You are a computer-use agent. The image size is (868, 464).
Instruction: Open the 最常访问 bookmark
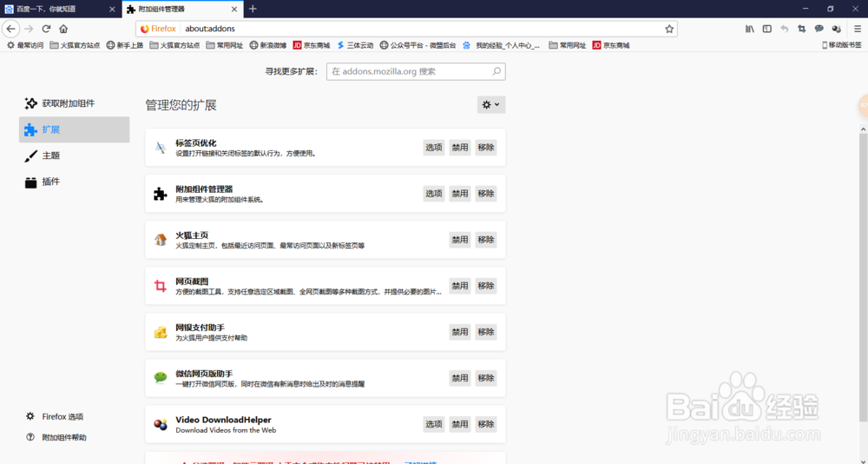pyautogui.click(x=25, y=45)
